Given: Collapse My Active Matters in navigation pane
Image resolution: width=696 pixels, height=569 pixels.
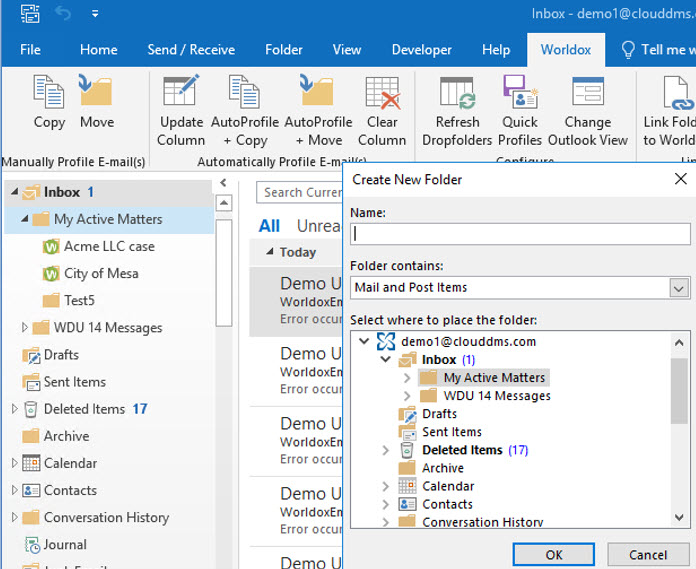Looking at the screenshot, I should tap(25, 219).
